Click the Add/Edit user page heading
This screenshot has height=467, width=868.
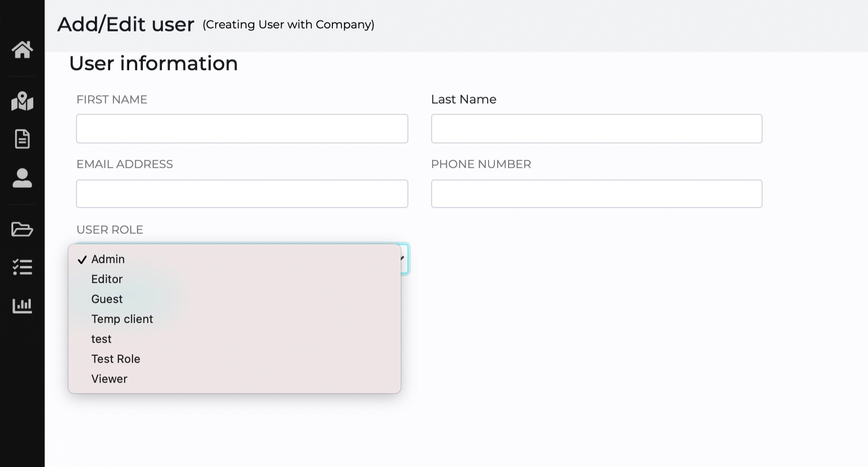126,25
